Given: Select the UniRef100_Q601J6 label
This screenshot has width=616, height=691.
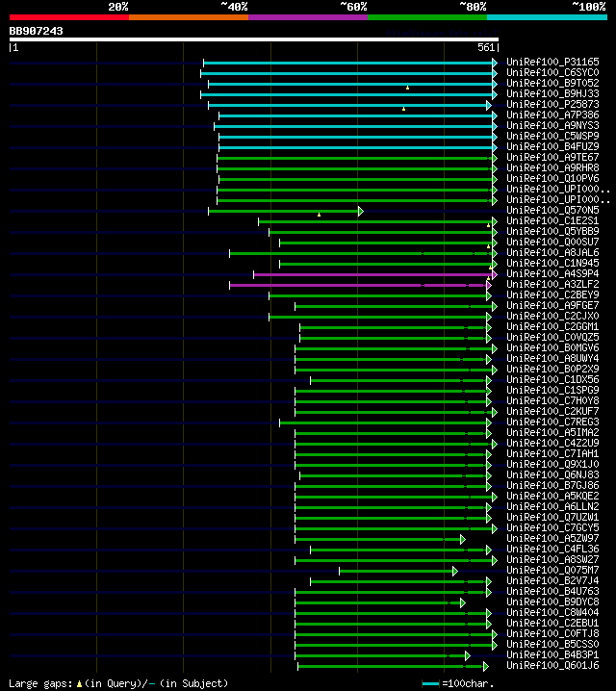Looking at the screenshot, I should (x=552, y=665).
